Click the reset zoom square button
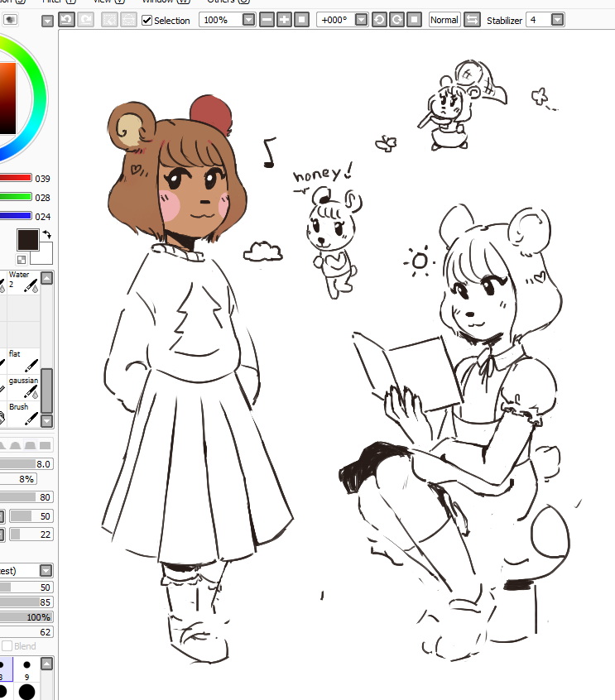615x700 pixels. (302, 20)
